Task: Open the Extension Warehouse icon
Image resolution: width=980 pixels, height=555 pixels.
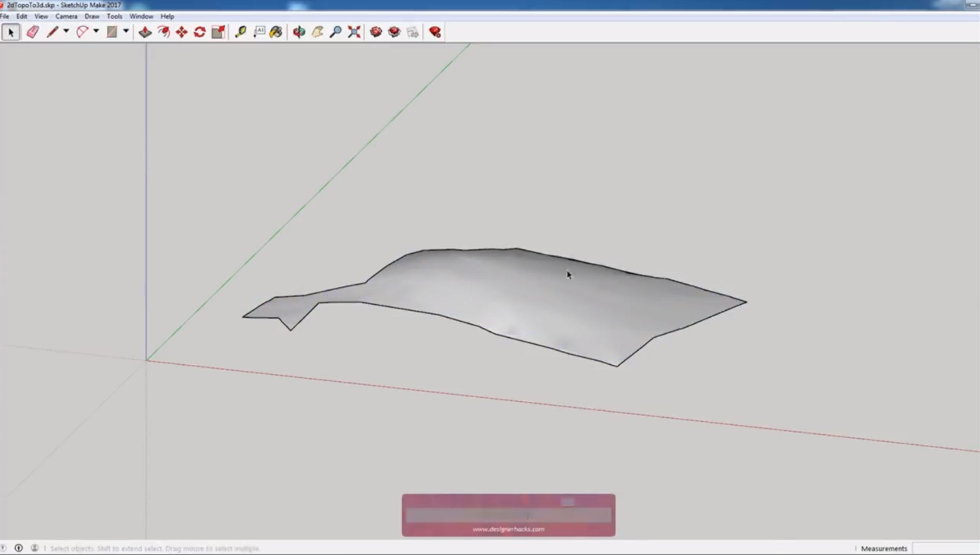Action: pyautogui.click(x=394, y=32)
